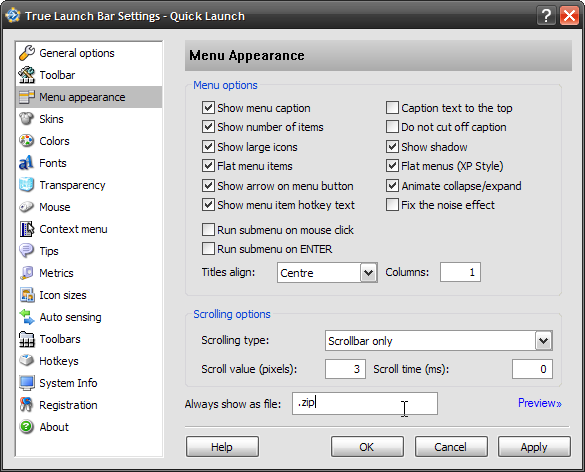Click the Colors palette icon

click(x=26, y=141)
